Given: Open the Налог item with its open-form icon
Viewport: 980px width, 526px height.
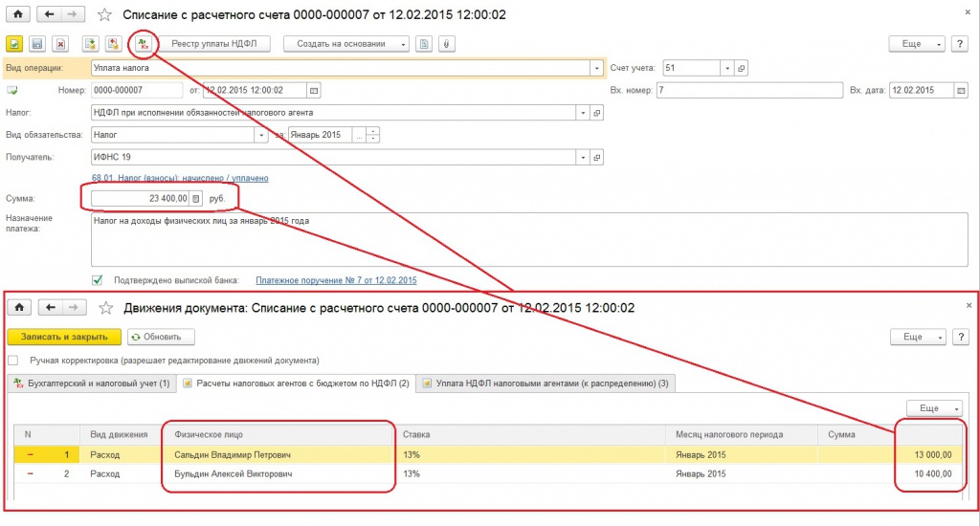Looking at the screenshot, I should click(x=597, y=113).
